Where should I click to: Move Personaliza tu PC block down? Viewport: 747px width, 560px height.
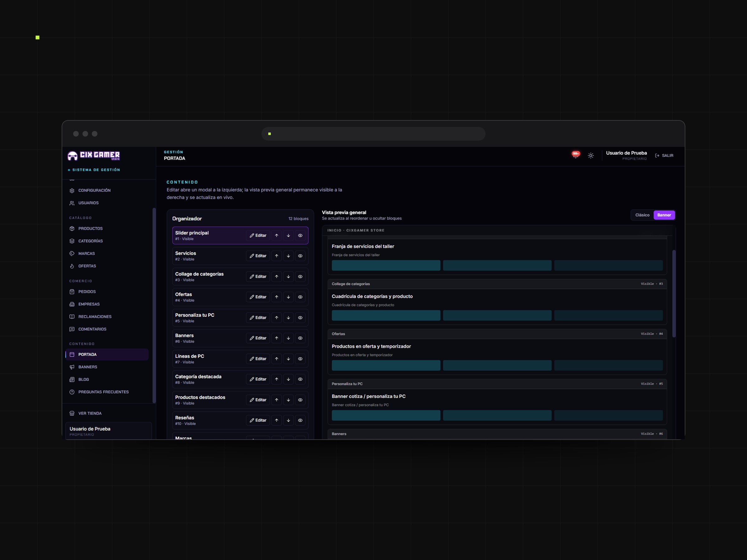click(x=289, y=318)
